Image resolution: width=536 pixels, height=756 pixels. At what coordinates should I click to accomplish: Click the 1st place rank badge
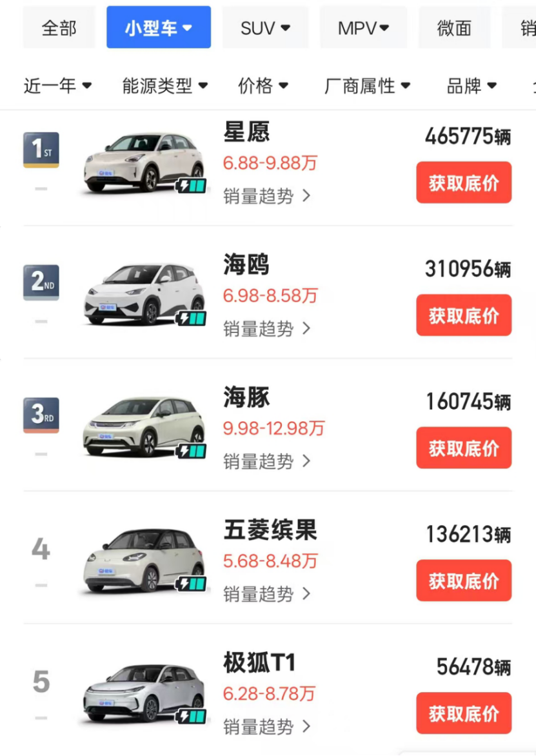click(41, 150)
